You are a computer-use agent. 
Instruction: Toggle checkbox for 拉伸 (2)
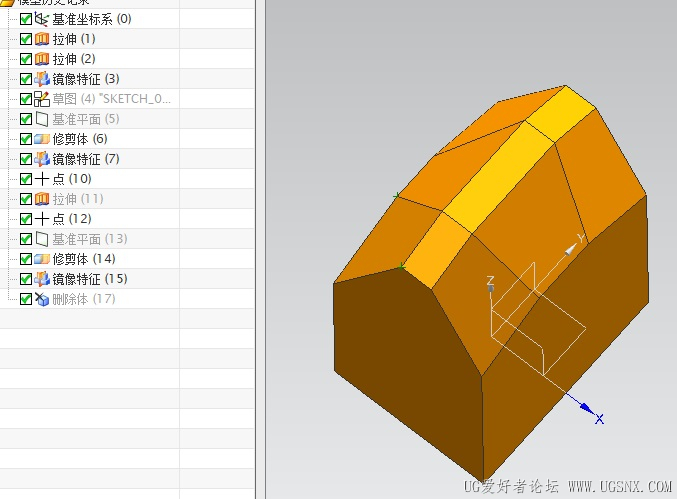[26, 59]
